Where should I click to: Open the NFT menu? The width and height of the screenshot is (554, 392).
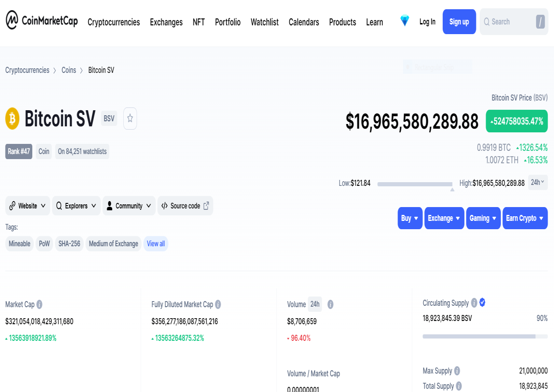(x=199, y=22)
